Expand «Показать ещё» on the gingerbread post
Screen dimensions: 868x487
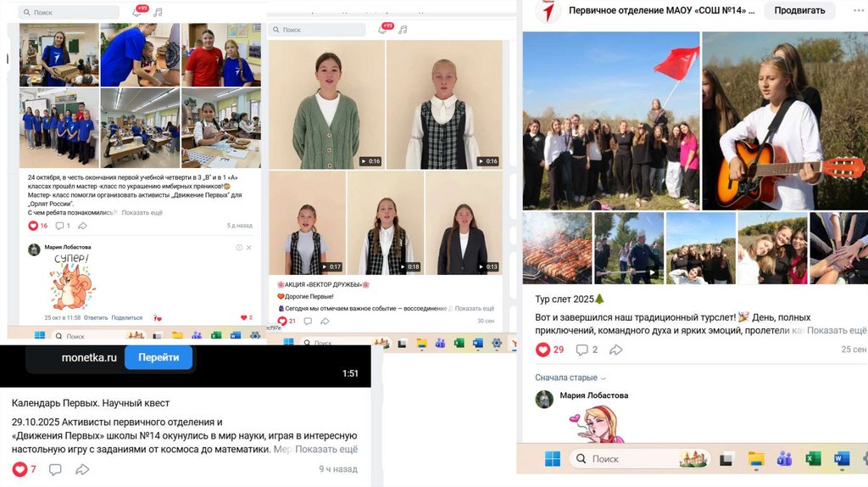pyautogui.click(x=142, y=213)
